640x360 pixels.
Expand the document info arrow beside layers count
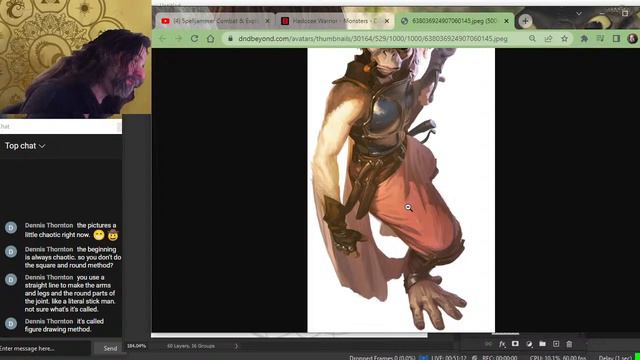(x=236, y=346)
